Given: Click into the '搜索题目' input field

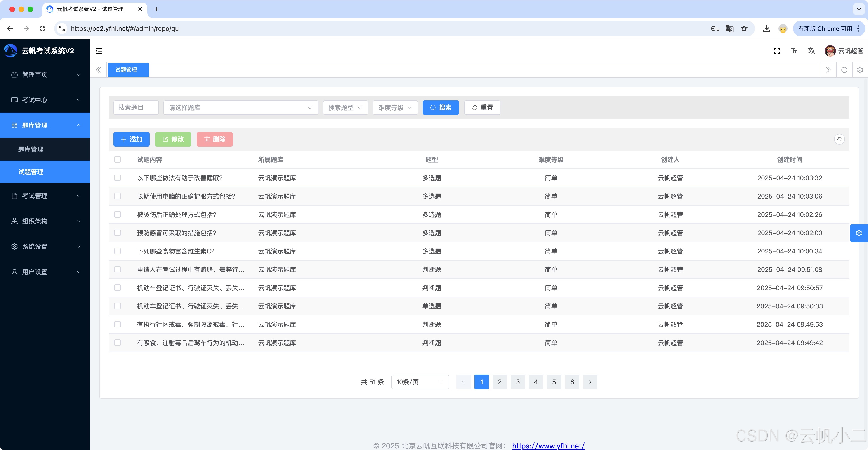Looking at the screenshot, I should 136,108.
